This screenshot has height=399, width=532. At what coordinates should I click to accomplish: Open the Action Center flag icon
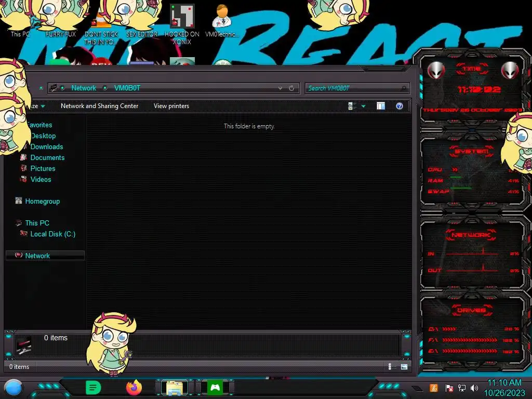tap(449, 388)
